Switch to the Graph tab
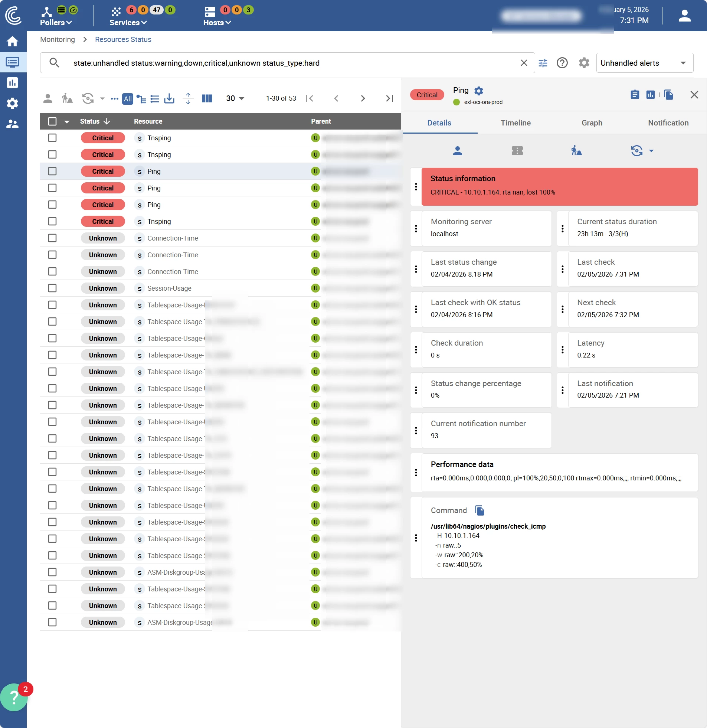The width and height of the screenshot is (707, 728). coord(592,123)
